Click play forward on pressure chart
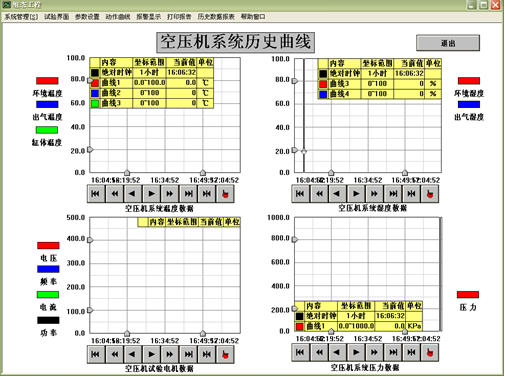This screenshot has height=377, width=505. click(356, 352)
